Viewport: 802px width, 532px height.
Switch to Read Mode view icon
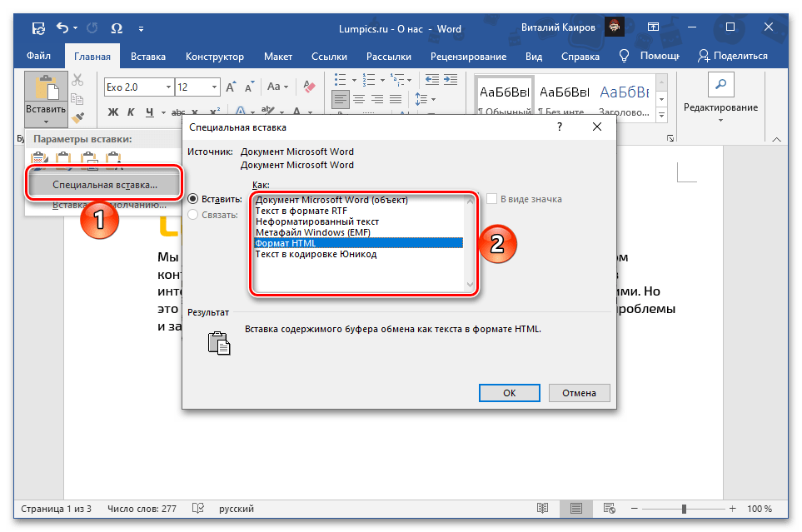point(542,508)
